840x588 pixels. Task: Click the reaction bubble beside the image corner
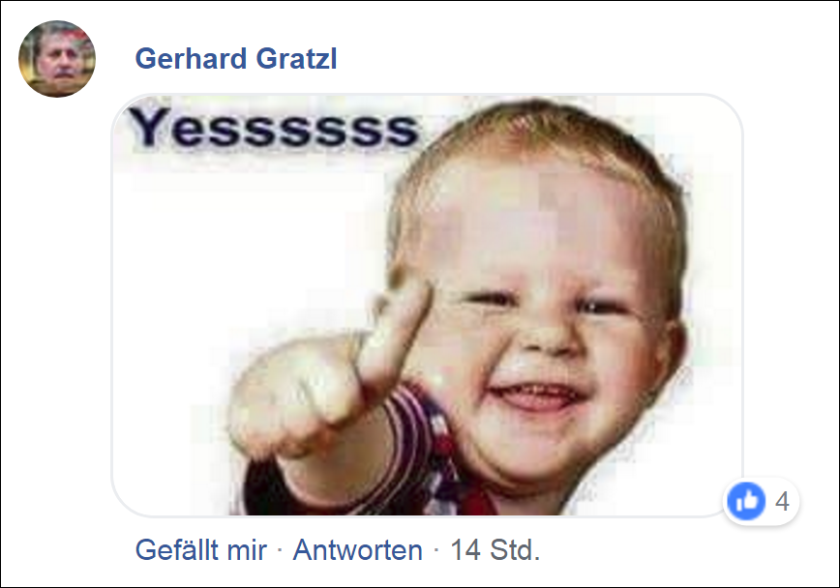coord(761,502)
